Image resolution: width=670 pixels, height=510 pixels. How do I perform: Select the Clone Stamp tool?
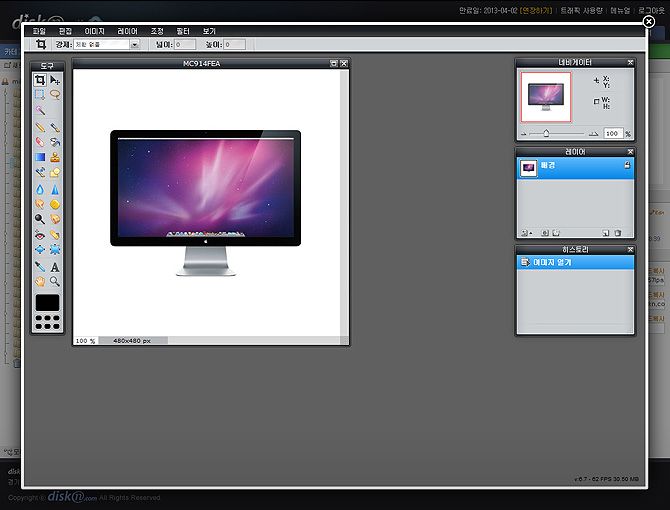point(55,157)
